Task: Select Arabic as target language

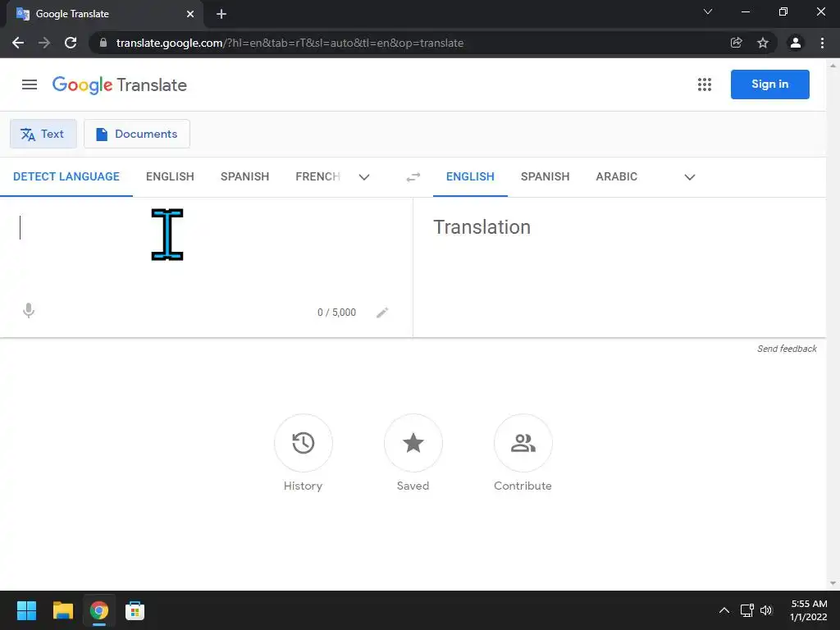Action: [x=617, y=177]
